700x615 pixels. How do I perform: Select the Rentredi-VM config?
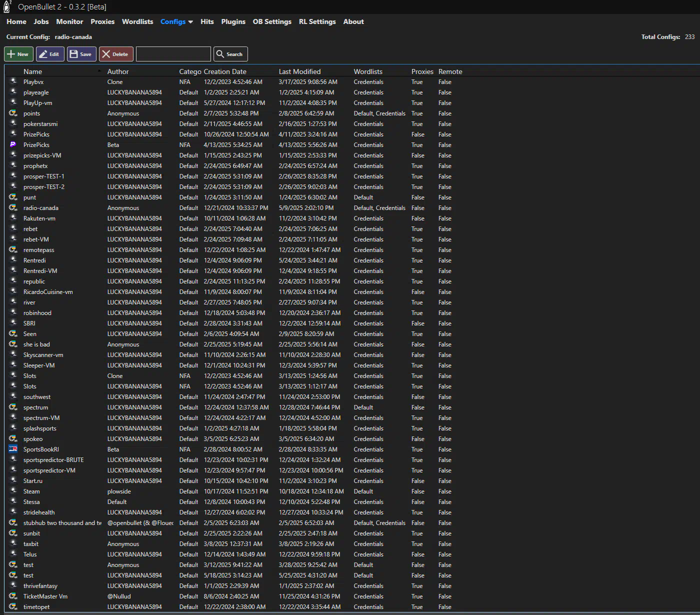(x=40, y=270)
